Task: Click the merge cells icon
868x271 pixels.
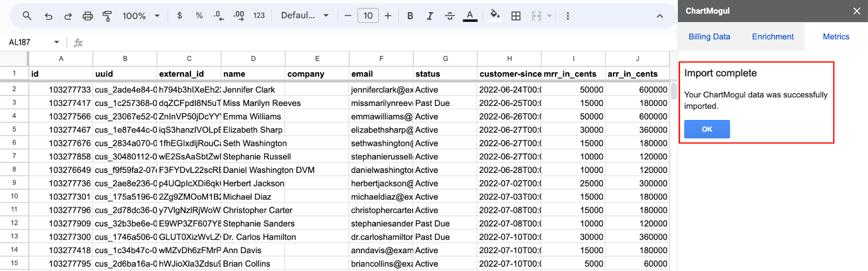Action: pos(537,16)
